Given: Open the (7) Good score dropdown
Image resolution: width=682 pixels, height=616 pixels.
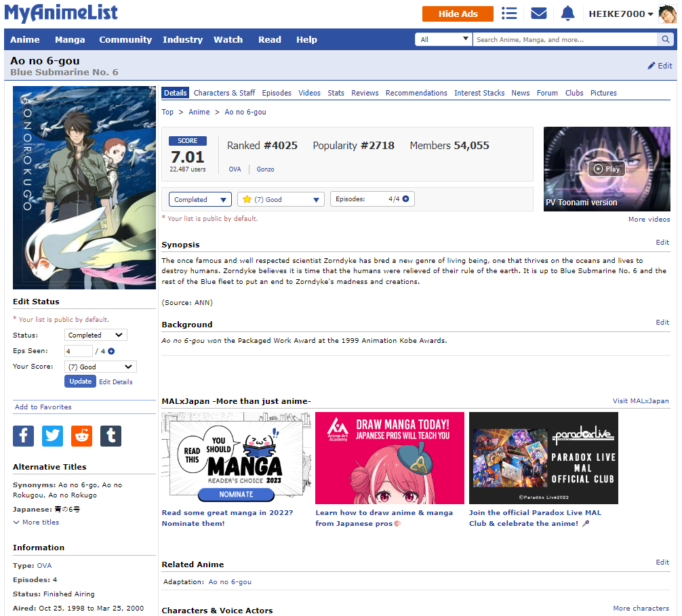Looking at the screenshot, I should coord(281,199).
